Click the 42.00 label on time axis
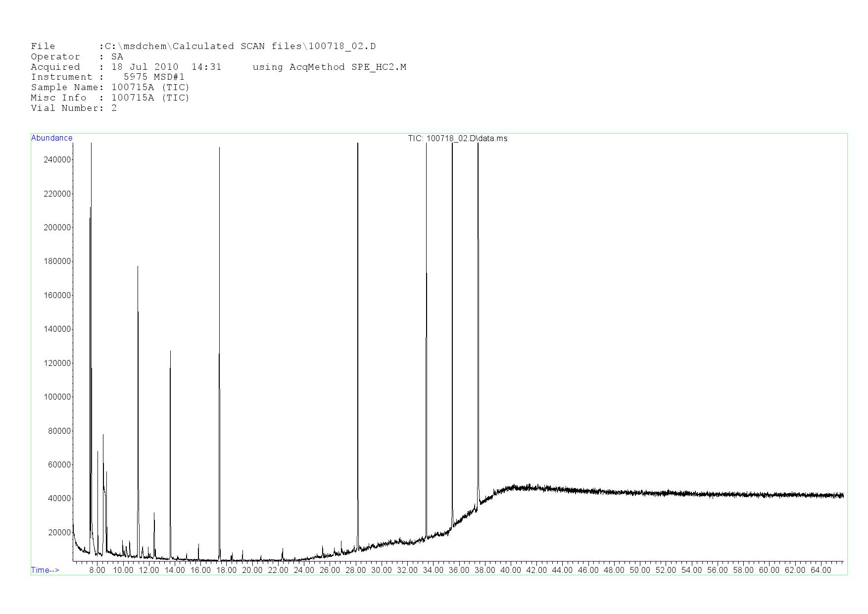This screenshot has width=868, height=614. tap(536, 570)
